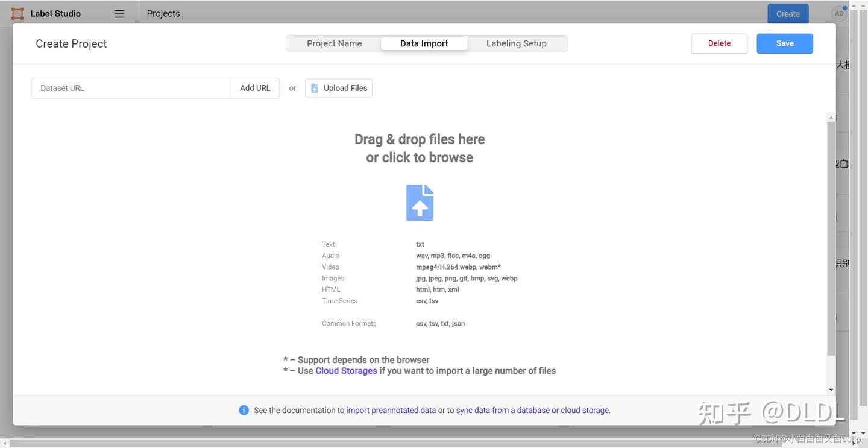Click the Delete button
Screen dimensions: 868x448
719,43
